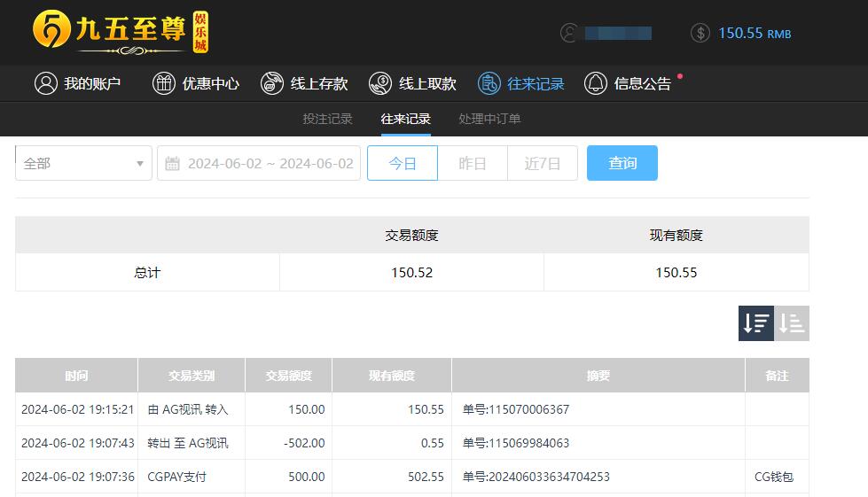
Task: Click the 线上存款 deposit icon
Action: [x=272, y=83]
